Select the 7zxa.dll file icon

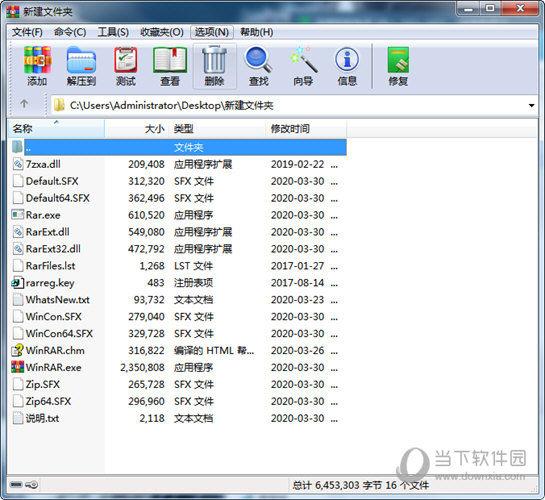tap(18, 164)
